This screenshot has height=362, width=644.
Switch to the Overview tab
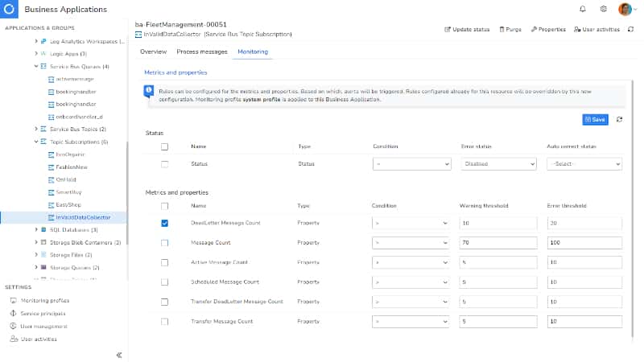(x=153, y=51)
